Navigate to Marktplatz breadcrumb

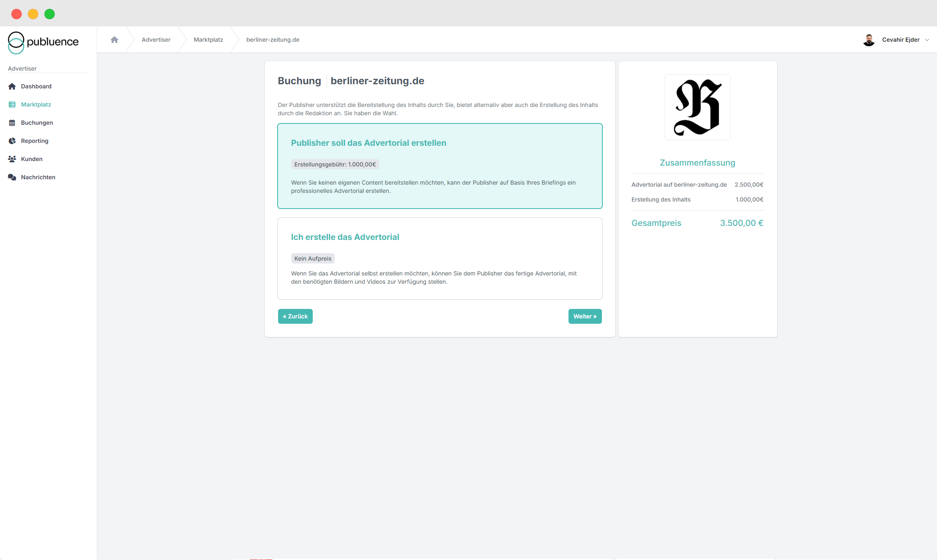pos(208,40)
